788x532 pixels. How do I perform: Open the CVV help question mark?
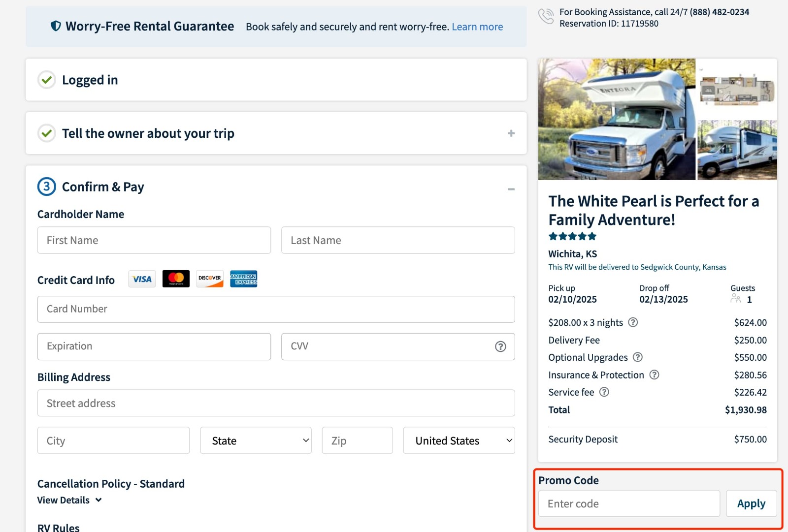click(x=500, y=346)
